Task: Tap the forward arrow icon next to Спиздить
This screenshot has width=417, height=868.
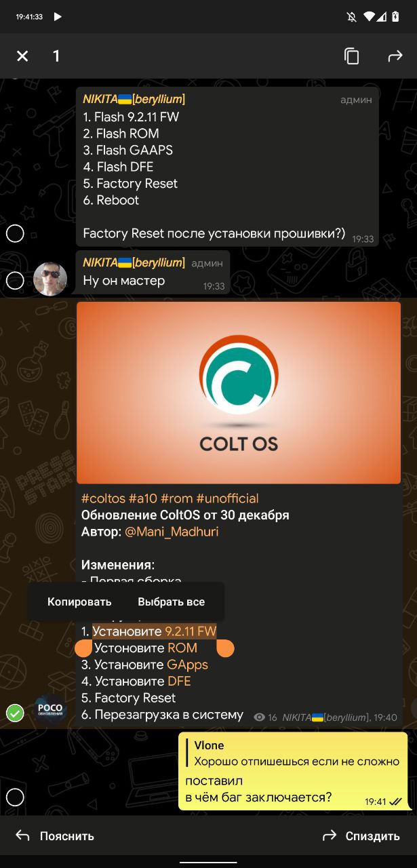Action: tap(330, 835)
